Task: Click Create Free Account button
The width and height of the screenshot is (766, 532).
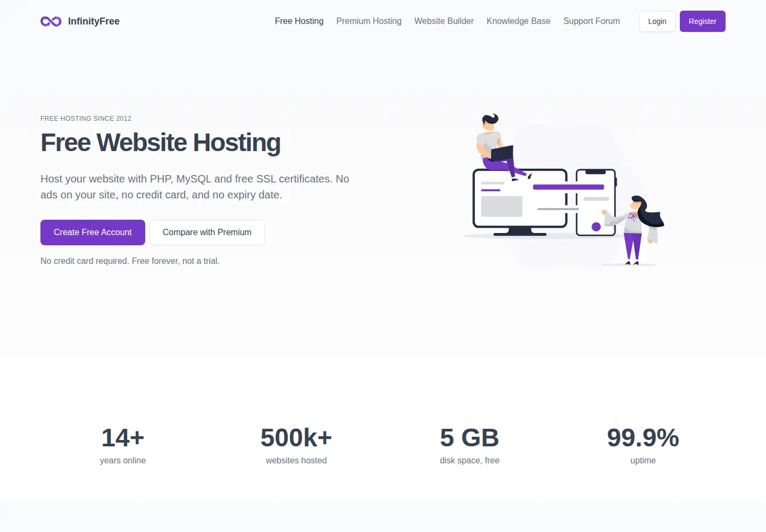Action: pos(93,232)
